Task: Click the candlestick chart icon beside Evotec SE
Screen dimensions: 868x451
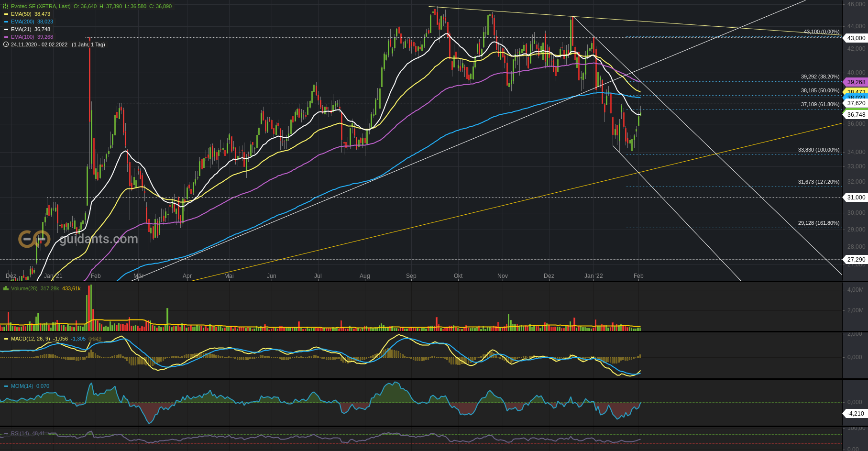Action: 5,6
